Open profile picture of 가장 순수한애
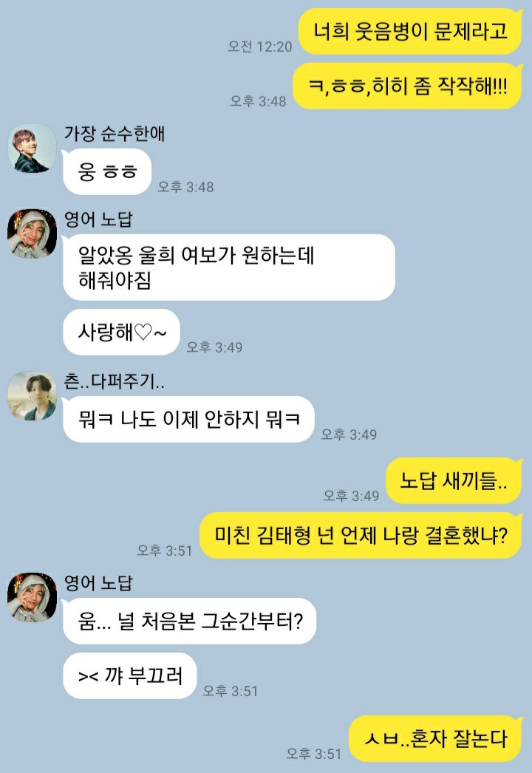The image size is (532, 773). [33, 149]
